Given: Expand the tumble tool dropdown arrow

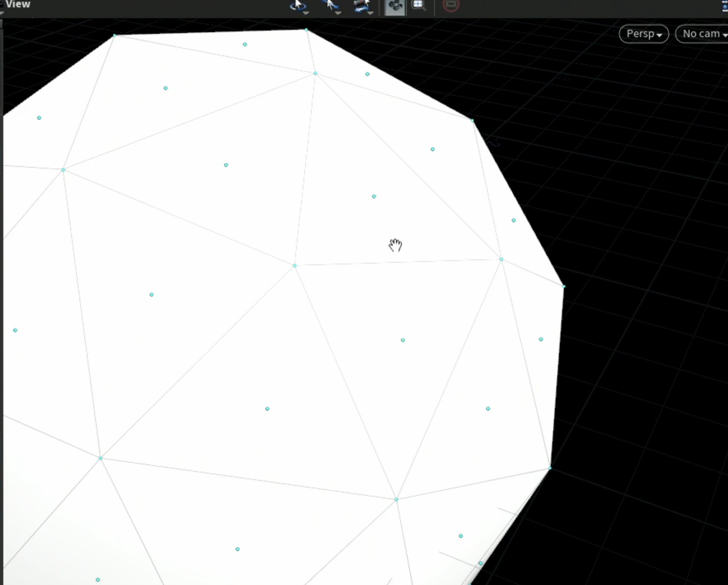Looking at the screenshot, I should click(x=306, y=13).
